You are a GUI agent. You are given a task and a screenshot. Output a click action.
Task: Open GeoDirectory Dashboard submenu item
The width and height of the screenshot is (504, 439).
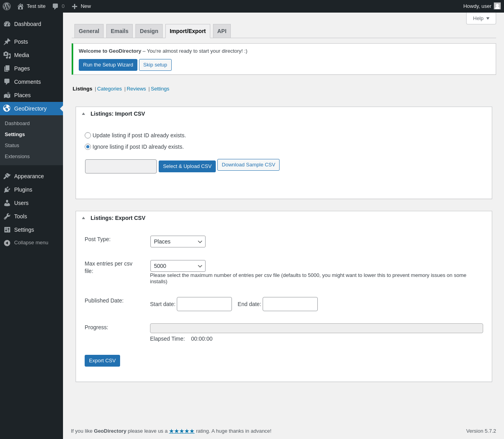coord(17,124)
